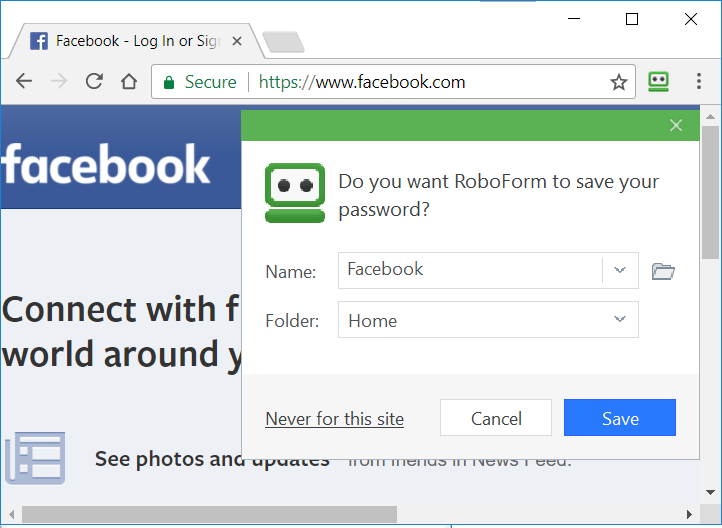
Task: Click the horizontal scrollbar thumb
Action: [210, 514]
